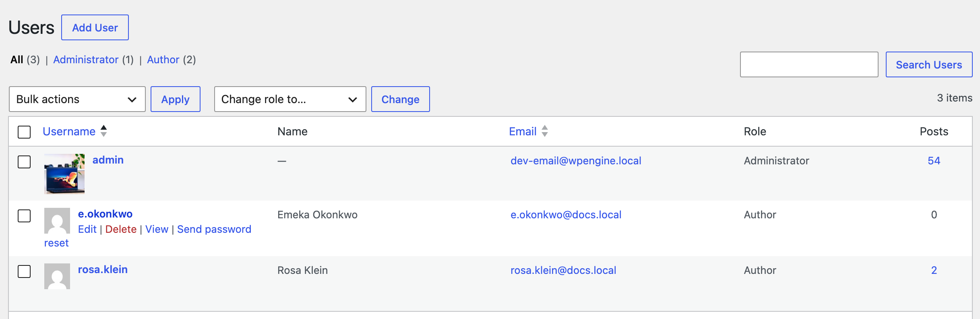This screenshot has width=980, height=319.
Task: Filter users by Administrator role
Action: click(86, 60)
